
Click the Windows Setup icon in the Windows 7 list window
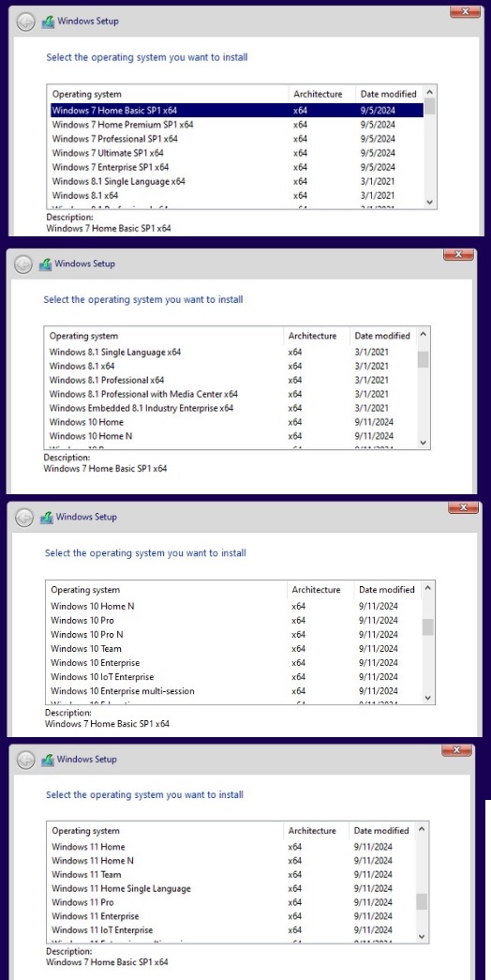click(48, 22)
